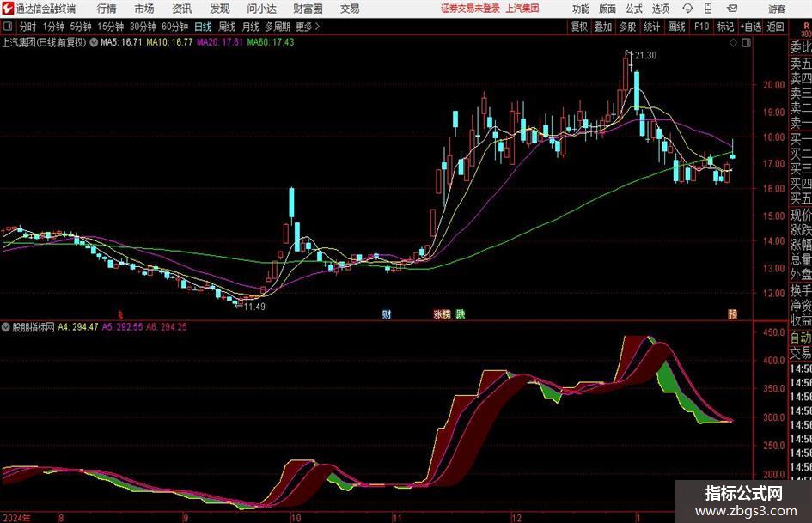Open the customer service headset icon
This screenshot has height=523, width=812.
[687, 9]
